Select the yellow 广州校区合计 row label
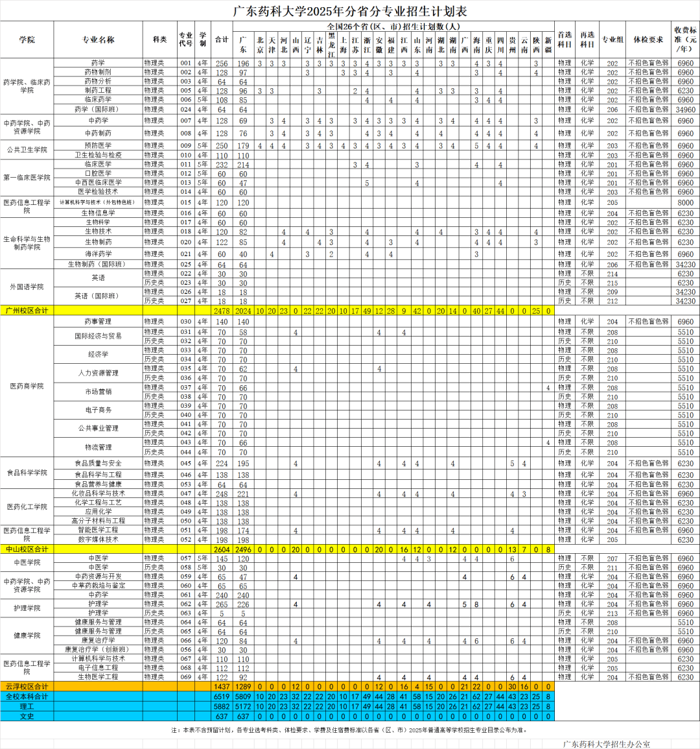This screenshot has width=700, height=749. (27, 311)
